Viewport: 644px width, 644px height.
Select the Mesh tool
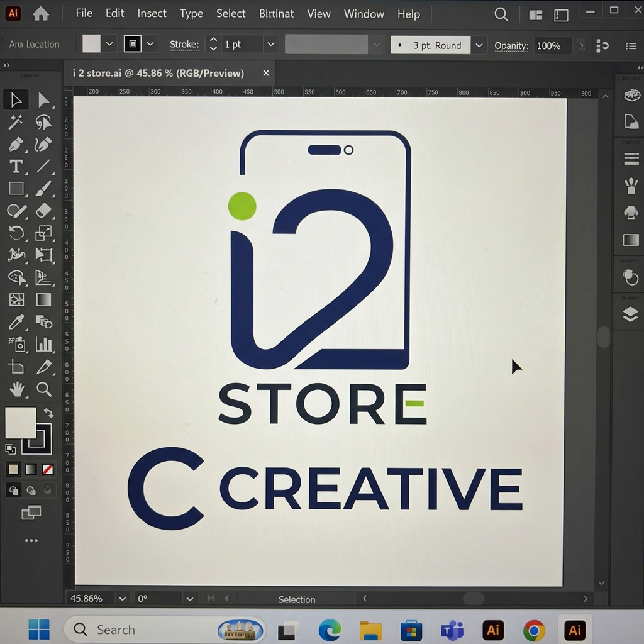tap(16, 300)
